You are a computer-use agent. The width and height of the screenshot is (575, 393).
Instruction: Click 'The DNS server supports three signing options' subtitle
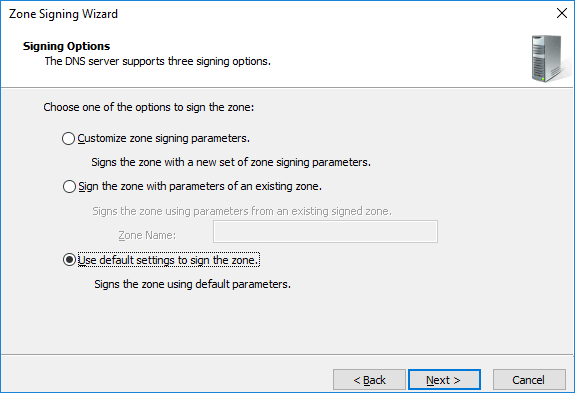pyautogui.click(x=158, y=61)
